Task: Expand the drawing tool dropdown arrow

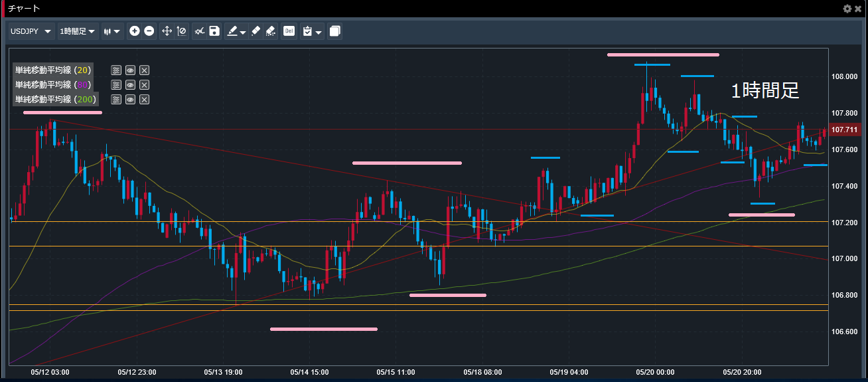Action: 243,32
